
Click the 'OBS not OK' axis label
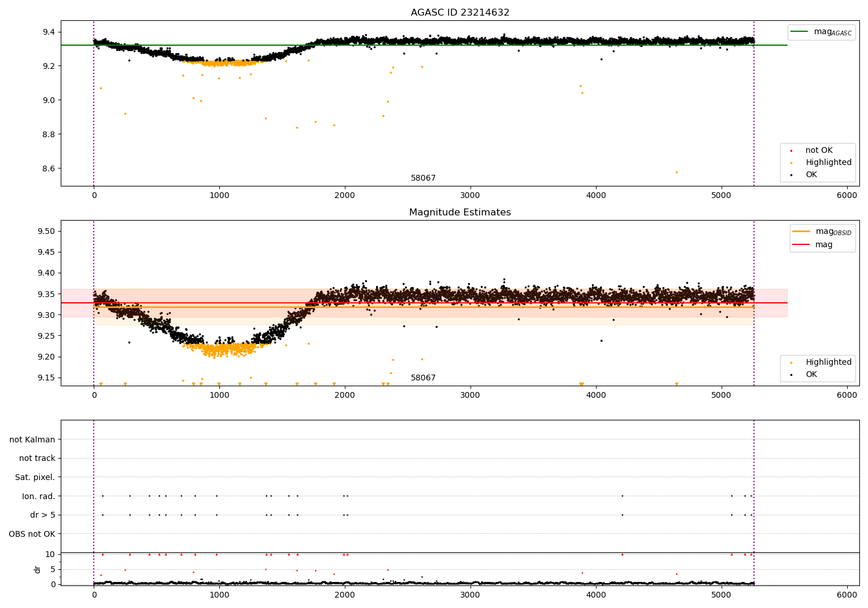coord(32,534)
